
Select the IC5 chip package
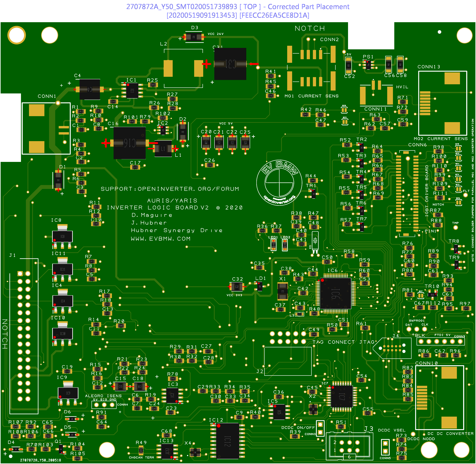click(279, 412)
